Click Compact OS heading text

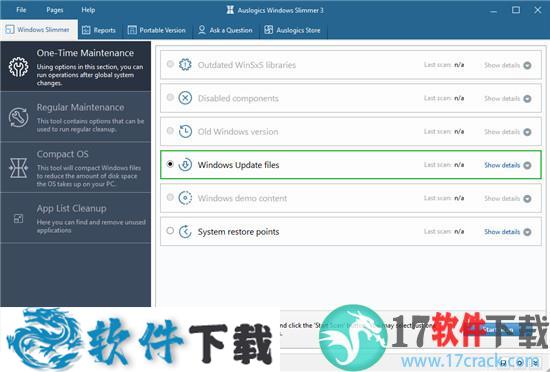click(62, 154)
